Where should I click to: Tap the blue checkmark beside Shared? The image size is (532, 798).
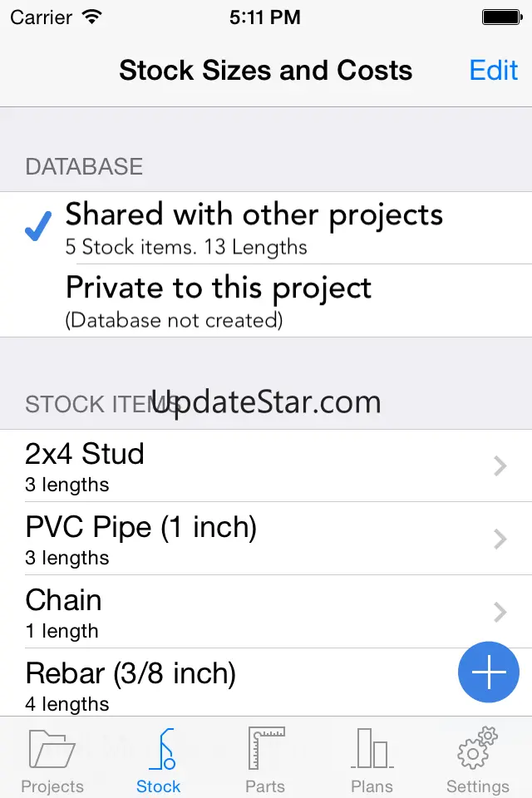point(38,226)
